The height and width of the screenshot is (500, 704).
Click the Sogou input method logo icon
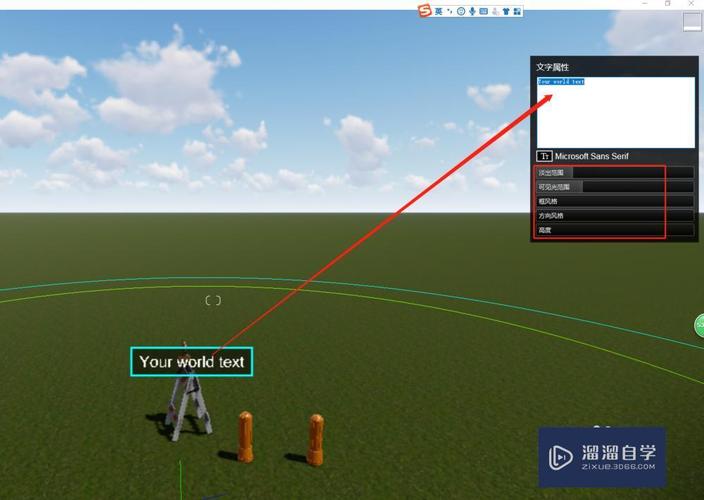(x=425, y=10)
